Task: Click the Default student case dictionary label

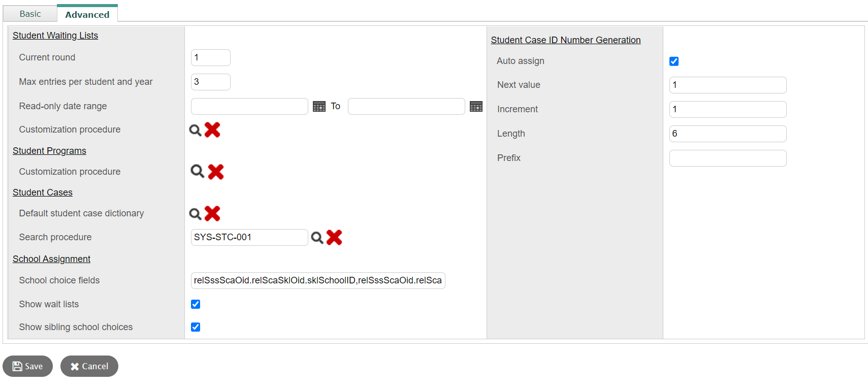Action: tap(81, 213)
